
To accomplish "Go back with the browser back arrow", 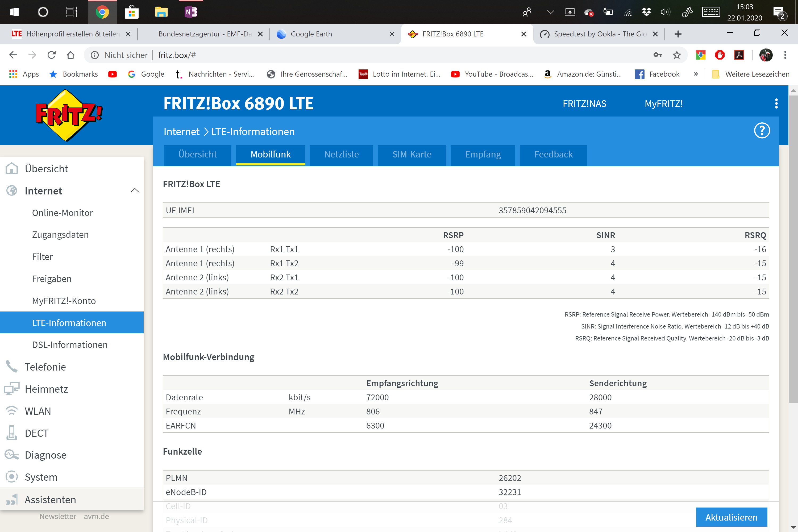I will click(x=13, y=55).
